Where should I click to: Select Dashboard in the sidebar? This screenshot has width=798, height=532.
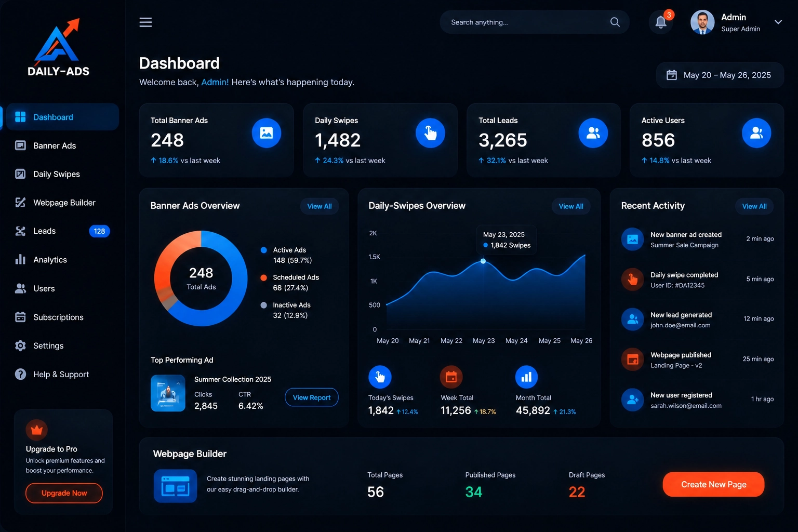62,117
